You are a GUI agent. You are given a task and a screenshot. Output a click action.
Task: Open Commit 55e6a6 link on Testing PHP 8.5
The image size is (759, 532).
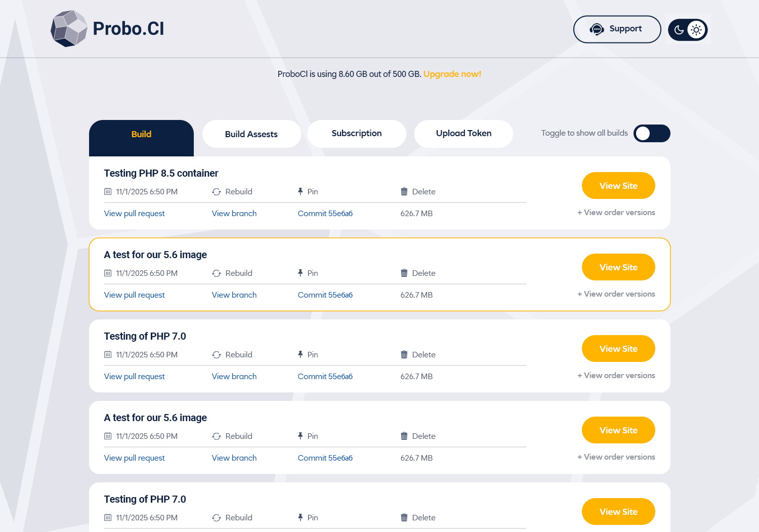coord(325,214)
